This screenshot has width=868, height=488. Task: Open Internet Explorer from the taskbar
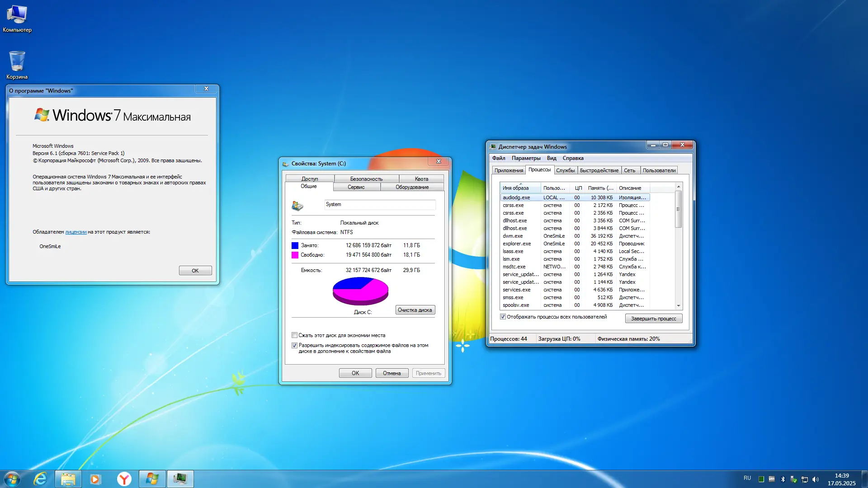point(40,479)
